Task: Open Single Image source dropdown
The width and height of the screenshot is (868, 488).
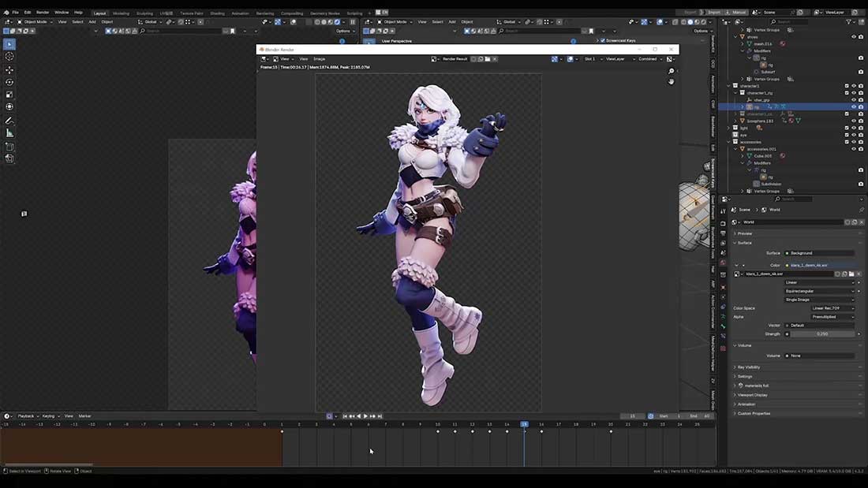Action: [819, 300]
